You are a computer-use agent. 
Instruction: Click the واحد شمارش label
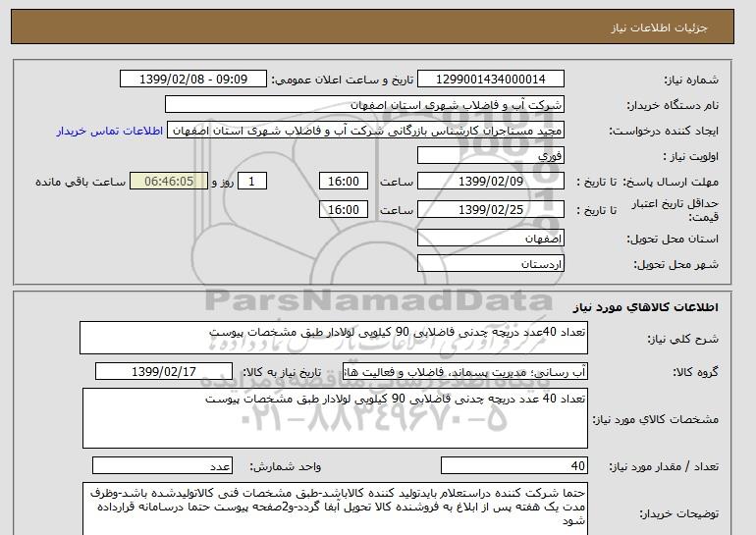(286, 466)
